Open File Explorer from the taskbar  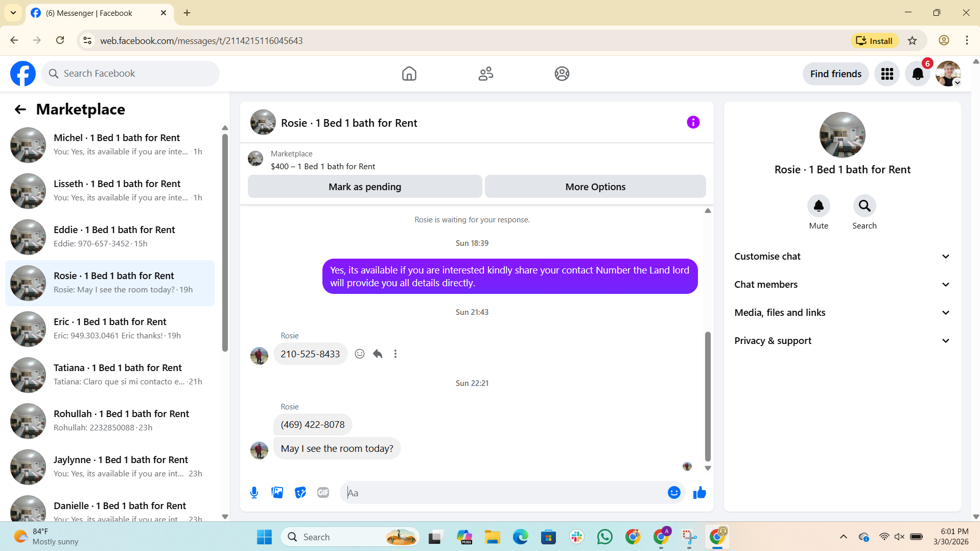tap(493, 537)
